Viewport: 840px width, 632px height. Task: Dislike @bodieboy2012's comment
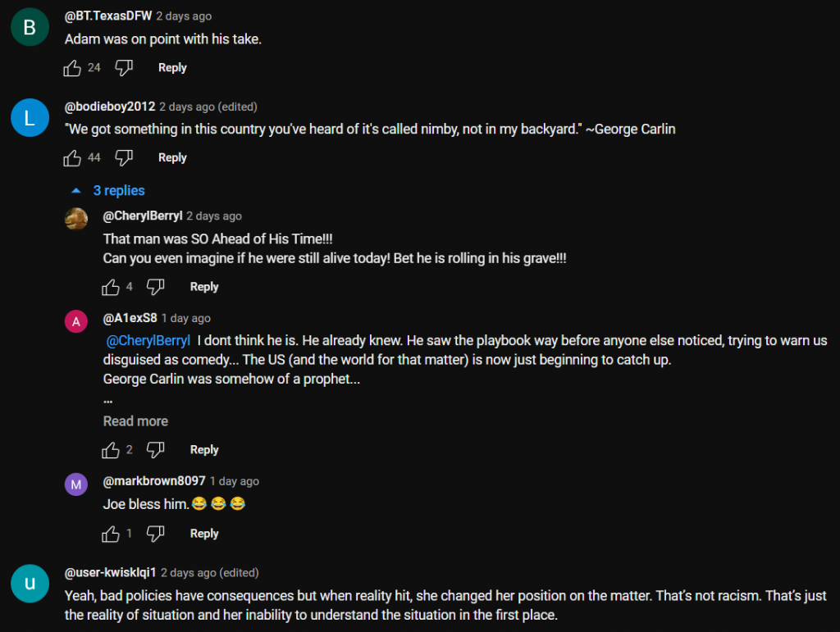click(124, 158)
